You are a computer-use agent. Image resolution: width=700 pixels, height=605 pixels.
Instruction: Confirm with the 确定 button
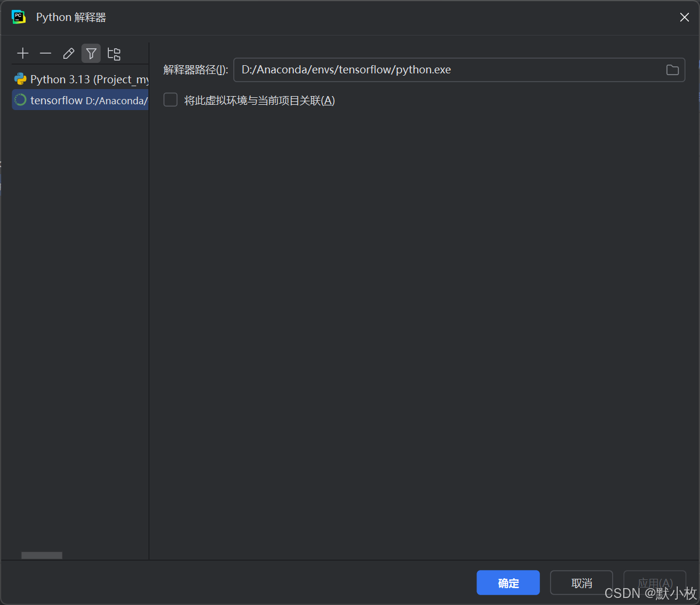508,582
